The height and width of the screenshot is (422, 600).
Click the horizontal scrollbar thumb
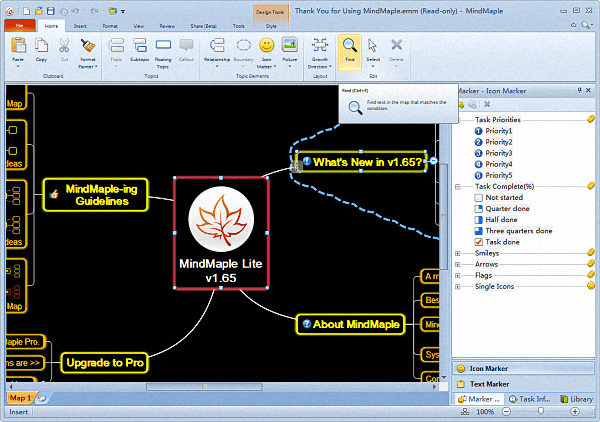point(204,387)
